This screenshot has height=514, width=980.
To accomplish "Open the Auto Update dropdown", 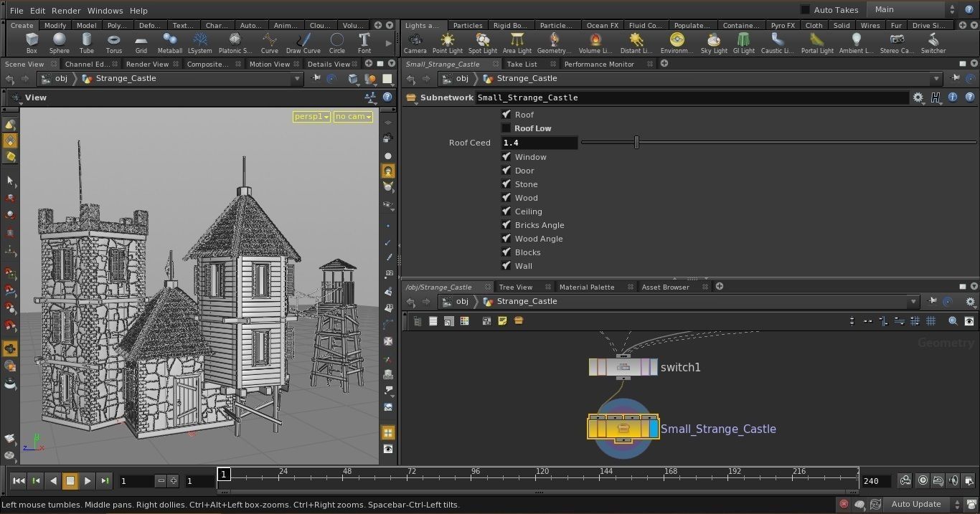I will (x=923, y=504).
